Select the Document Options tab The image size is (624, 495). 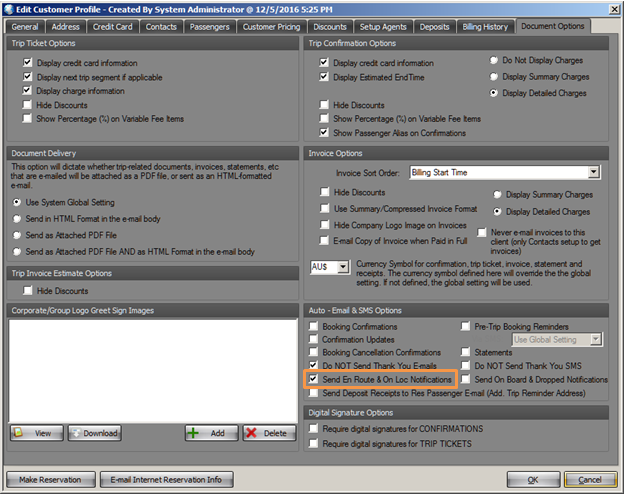553,26
